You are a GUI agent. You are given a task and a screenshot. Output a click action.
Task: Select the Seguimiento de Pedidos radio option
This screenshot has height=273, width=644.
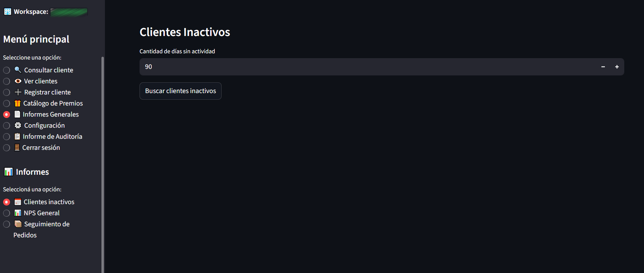[x=7, y=224]
